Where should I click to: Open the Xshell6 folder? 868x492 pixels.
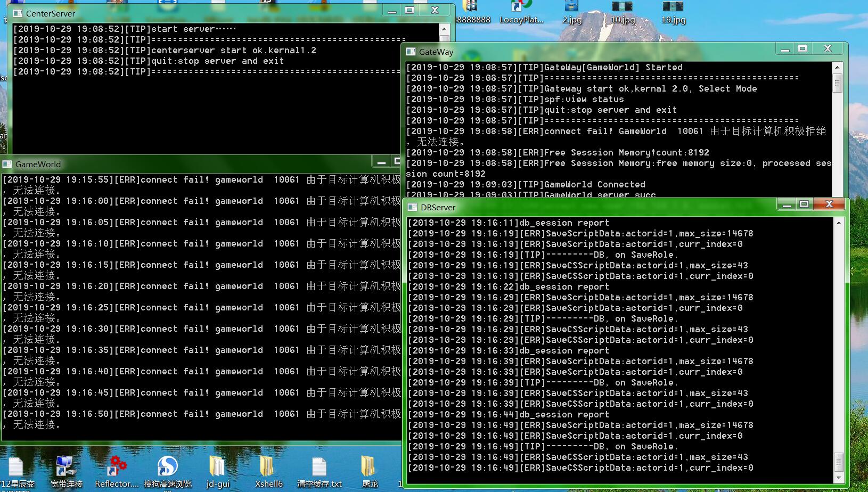point(268,468)
